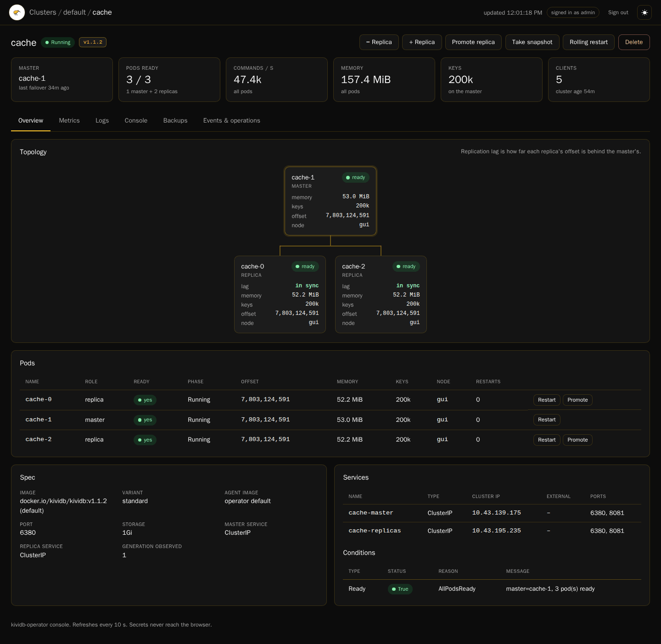Click the 'signed in as admin' badge
The width and height of the screenshot is (661, 644).
tap(573, 12)
